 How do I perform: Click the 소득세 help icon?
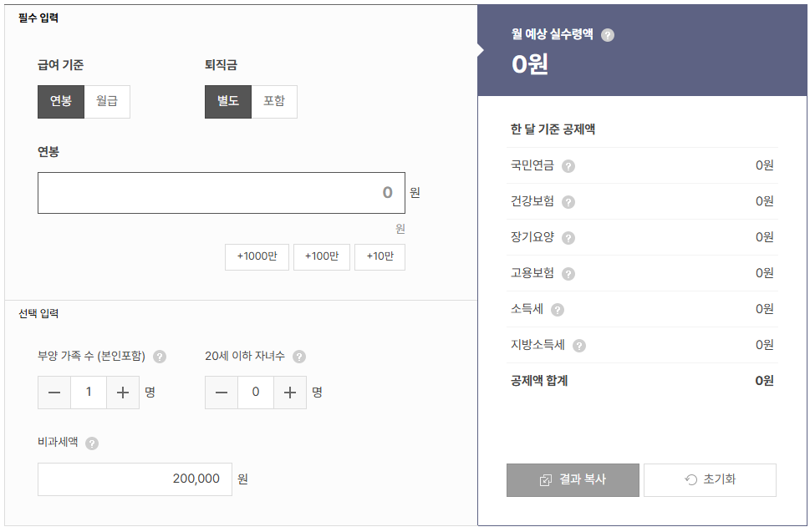click(x=558, y=309)
